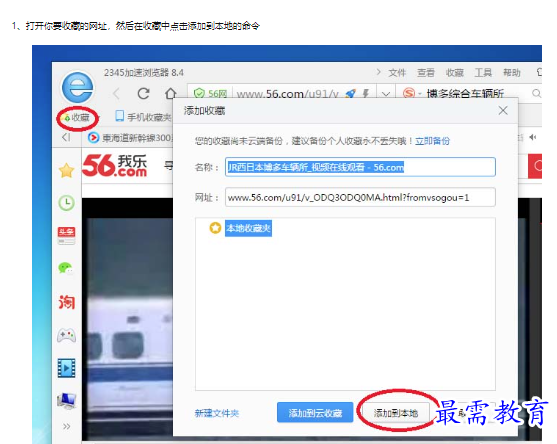Expand the address bar dropdown arrow
557x444 pixels.
click(386, 94)
